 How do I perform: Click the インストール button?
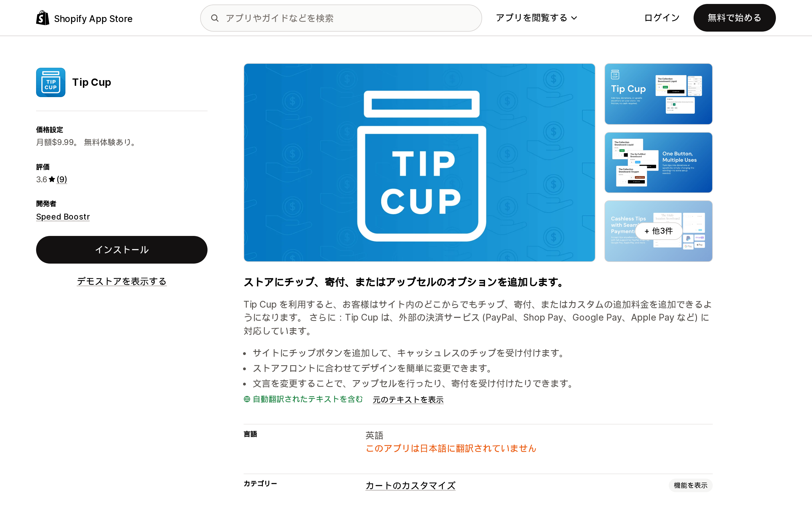[x=122, y=250]
